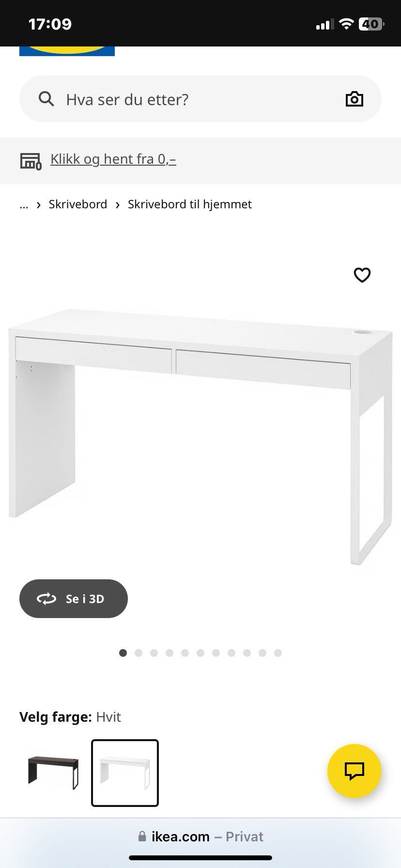
Task: Go to Skrivebord breadcrumb
Action: pos(78,204)
